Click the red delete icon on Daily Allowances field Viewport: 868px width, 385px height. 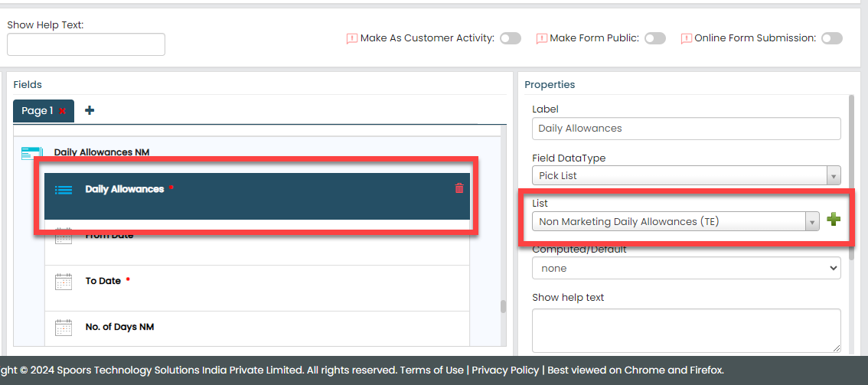click(459, 188)
